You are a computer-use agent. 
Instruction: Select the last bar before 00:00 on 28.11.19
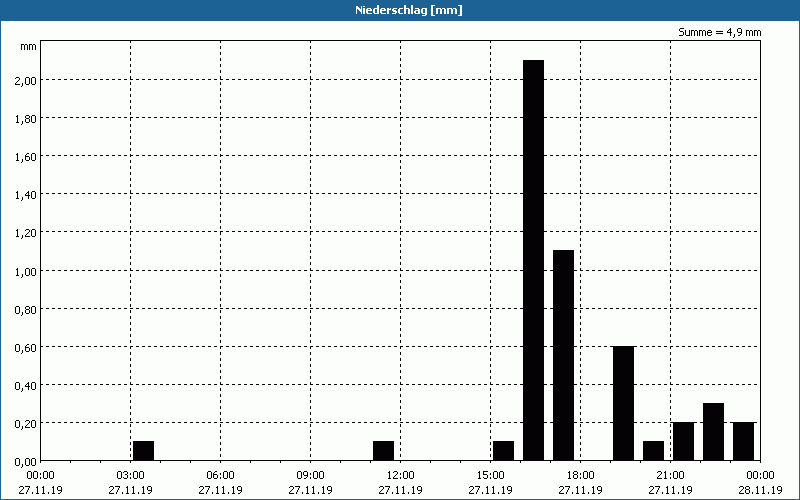744,441
